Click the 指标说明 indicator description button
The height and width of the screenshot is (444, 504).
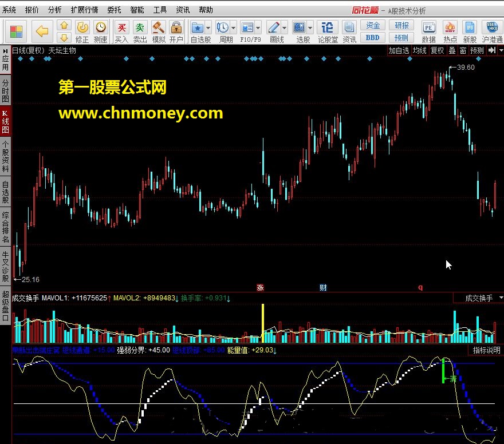486,350
